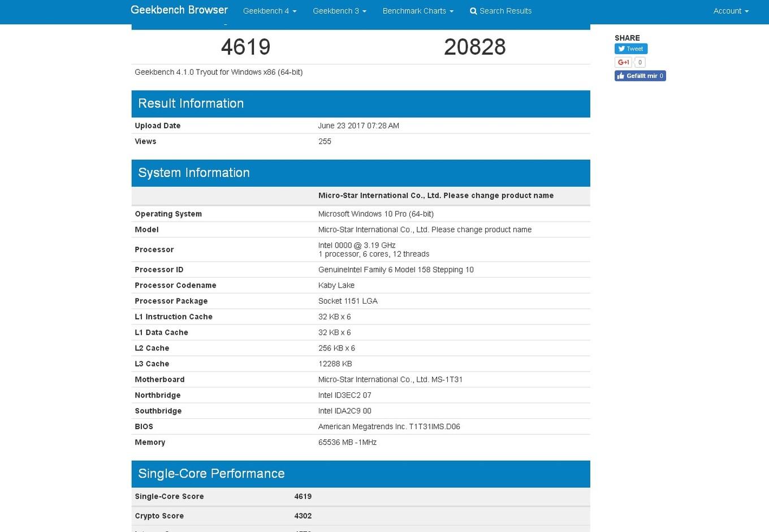Viewport: 769px width, 532px height.
Task: Select Microsoft Windows 10 Pro value
Action: pyautogui.click(x=376, y=214)
